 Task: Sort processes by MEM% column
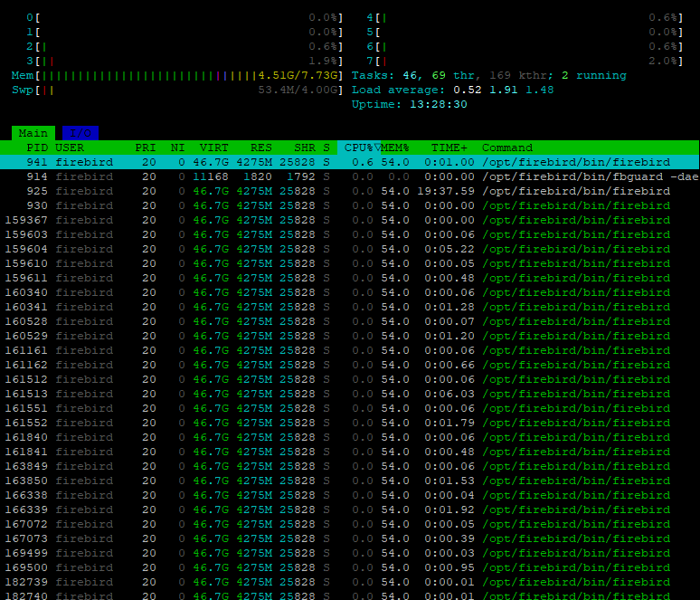click(x=394, y=148)
